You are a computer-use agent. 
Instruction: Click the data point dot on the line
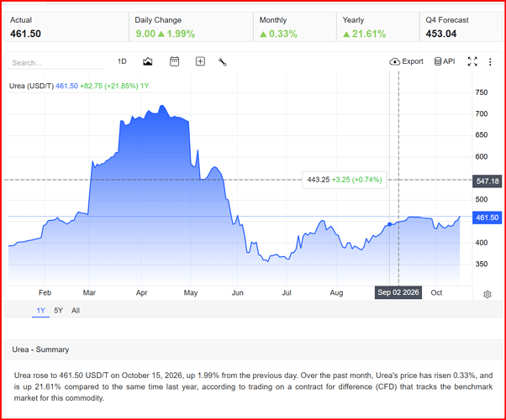click(389, 224)
